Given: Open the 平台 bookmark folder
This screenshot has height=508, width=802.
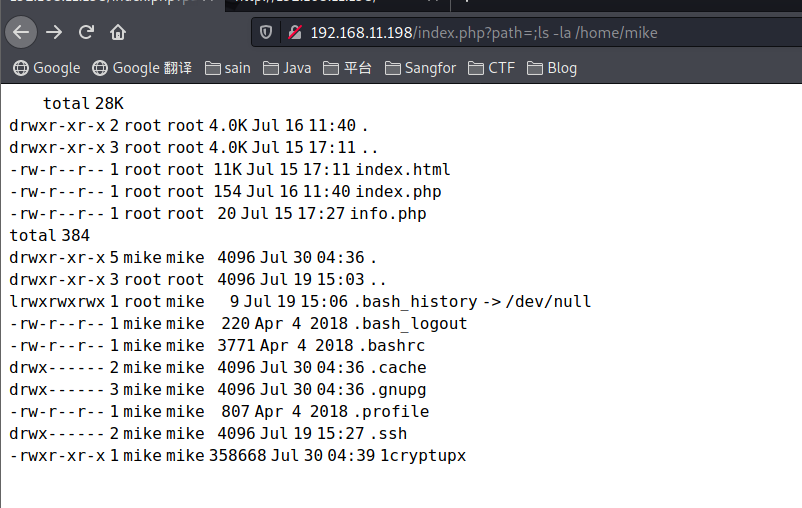Looking at the screenshot, I should click(x=347, y=68).
